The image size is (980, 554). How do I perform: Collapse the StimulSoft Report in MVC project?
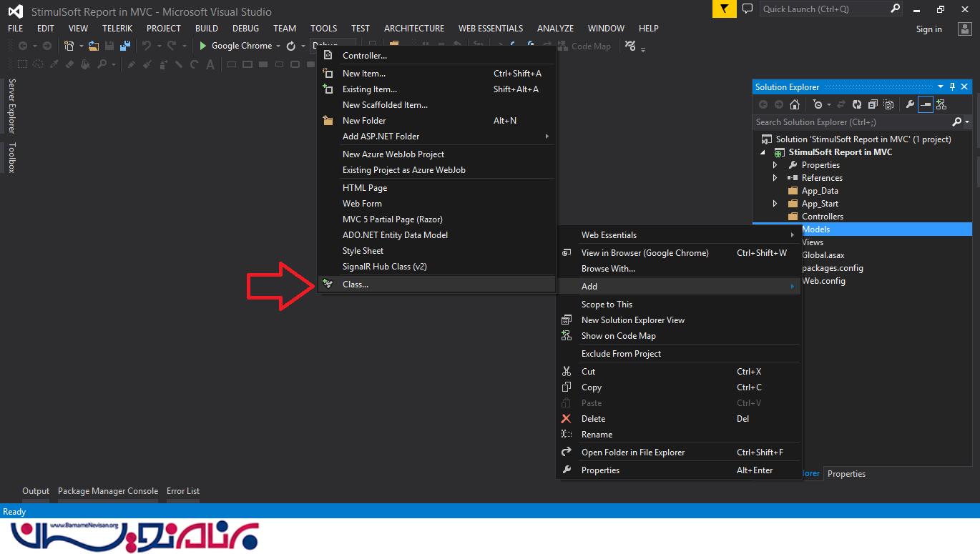[763, 152]
